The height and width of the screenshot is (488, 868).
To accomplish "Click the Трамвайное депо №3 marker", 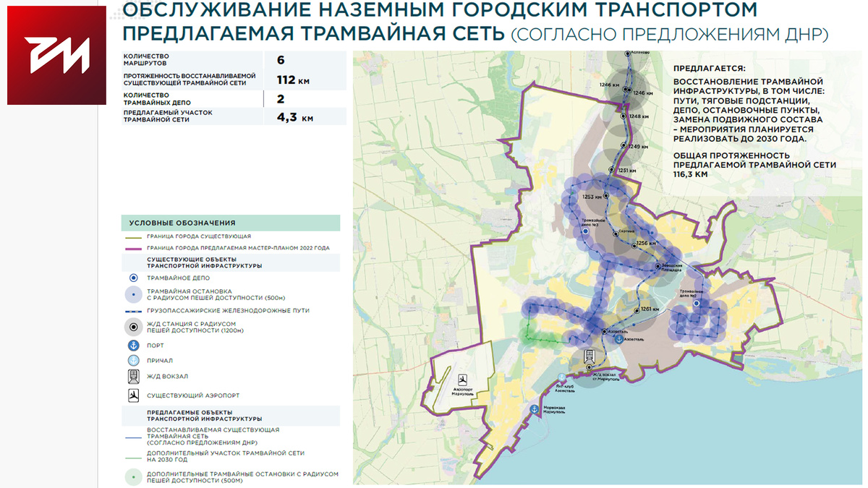I will click(586, 233).
